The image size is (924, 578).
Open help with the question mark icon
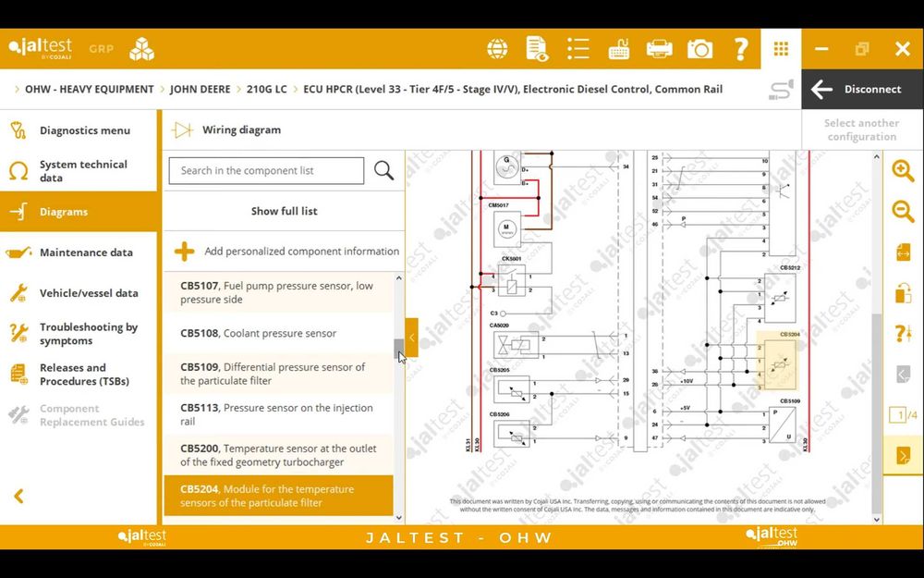(741, 49)
